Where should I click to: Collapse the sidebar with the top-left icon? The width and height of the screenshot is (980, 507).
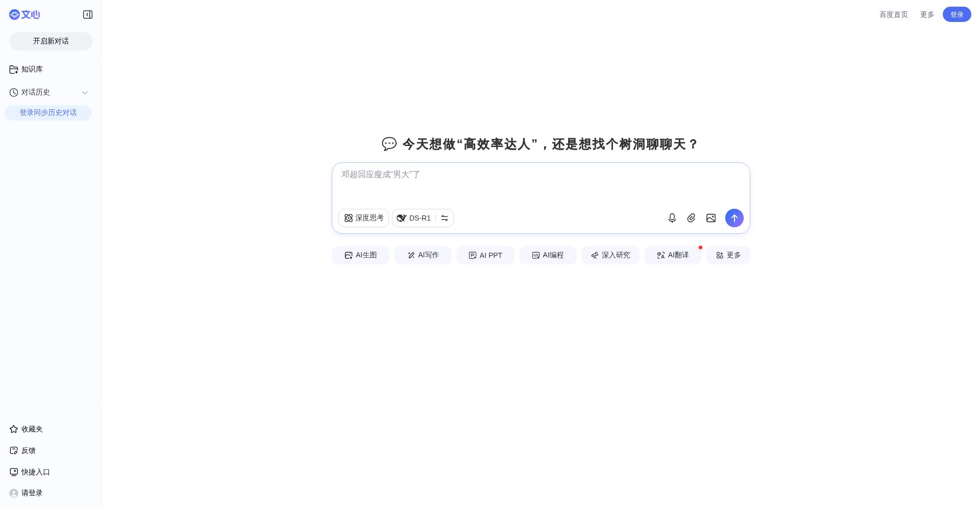88,14
